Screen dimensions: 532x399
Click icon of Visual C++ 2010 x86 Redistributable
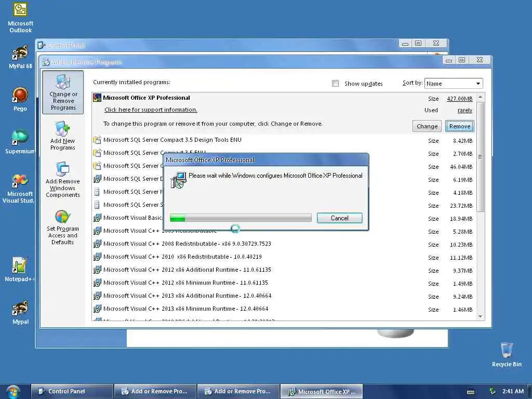[97, 257]
